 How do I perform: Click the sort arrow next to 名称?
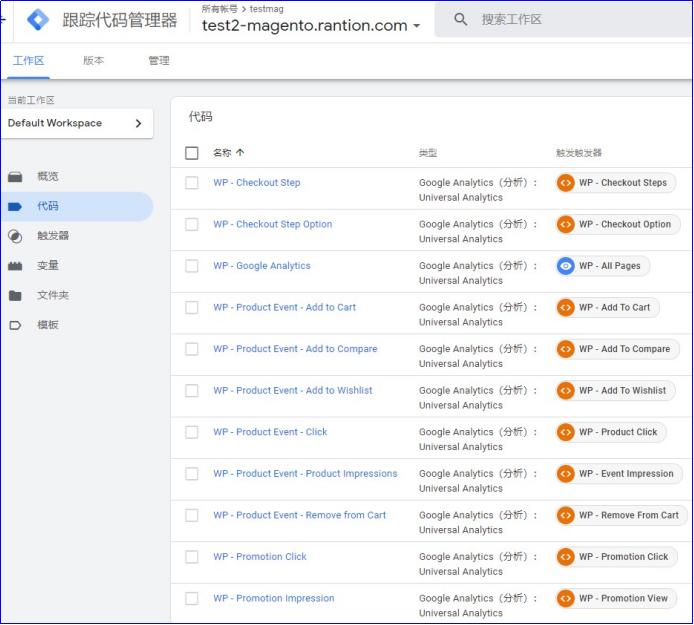pyautogui.click(x=240, y=153)
